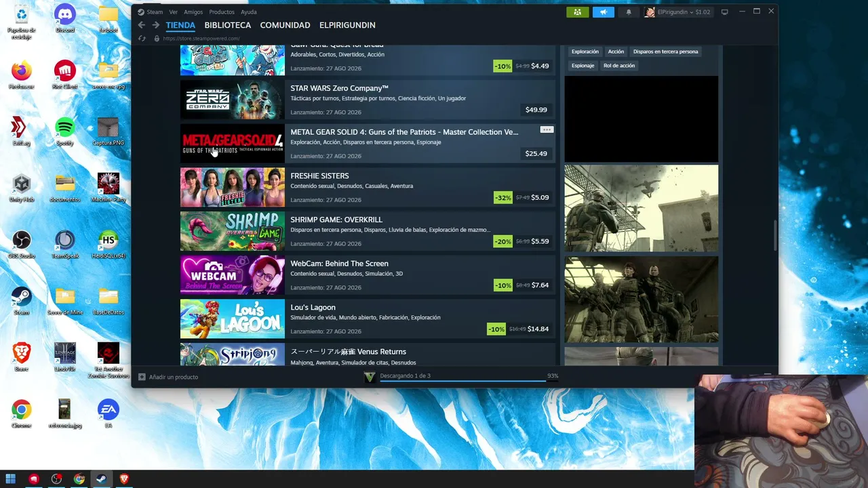This screenshot has height=488, width=868.
Task: Open Yet Another Zombie Survivors shortcut
Action: point(108,360)
